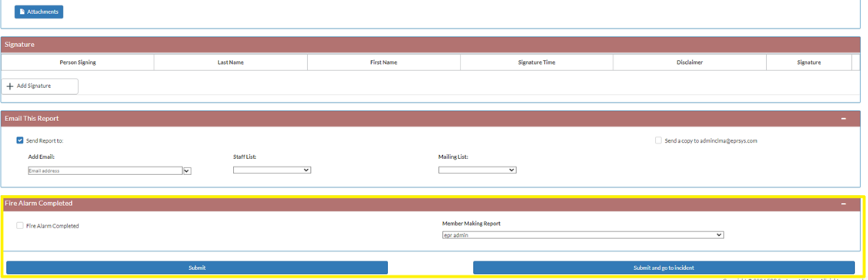This screenshot has width=868, height=280.
Task: Click the plus icon beside Add Signature
Action: (10, 86)
